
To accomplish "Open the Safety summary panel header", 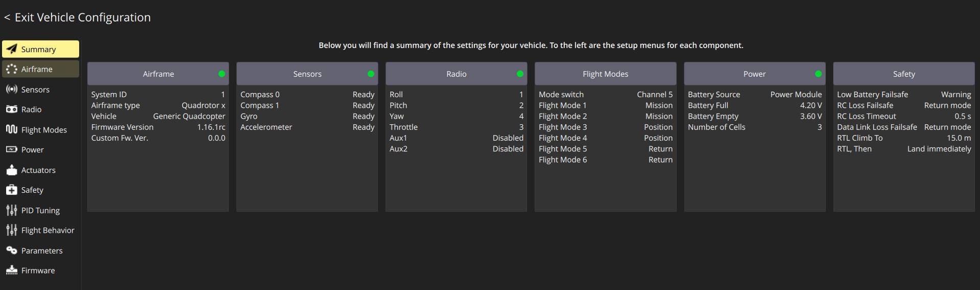I will pos(903,74).
